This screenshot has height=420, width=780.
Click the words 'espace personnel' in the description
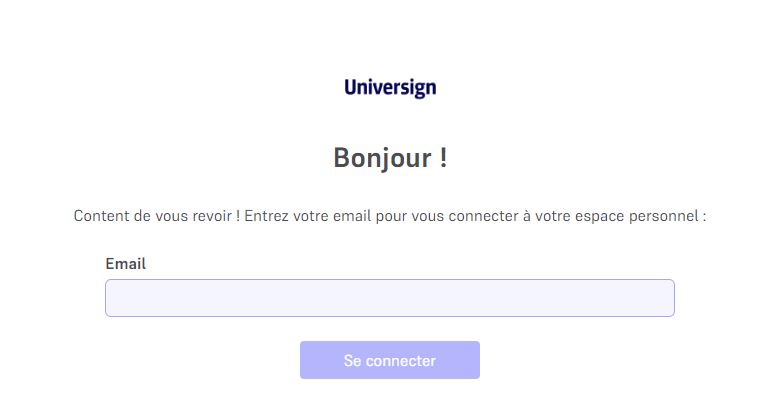click(x=637, y=216)
